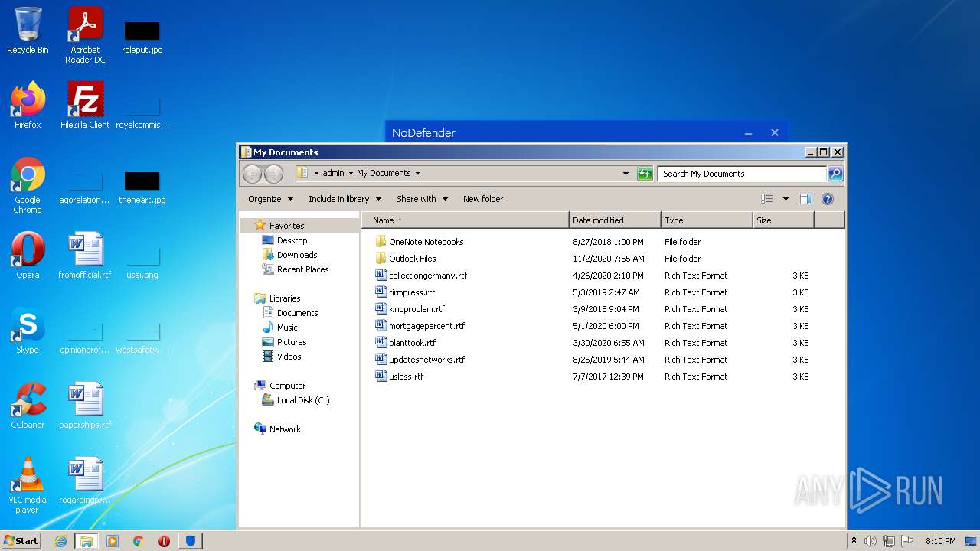Click the taskbar volume speaker icon

tap(870, 541)
